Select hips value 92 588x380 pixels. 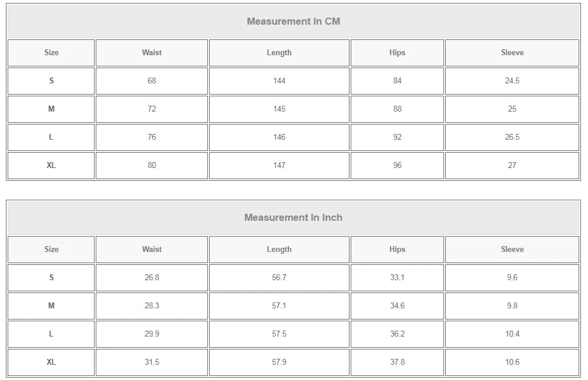click(397, 137)
